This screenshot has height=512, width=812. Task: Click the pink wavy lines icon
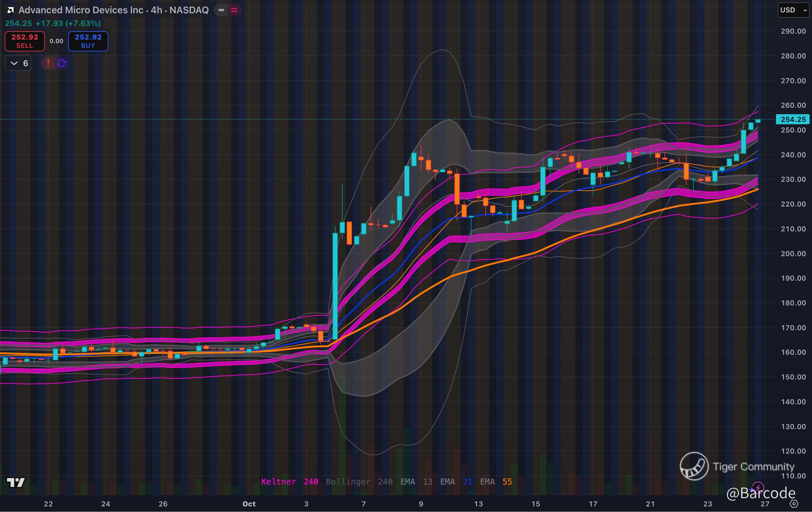[x=234, y=10]
